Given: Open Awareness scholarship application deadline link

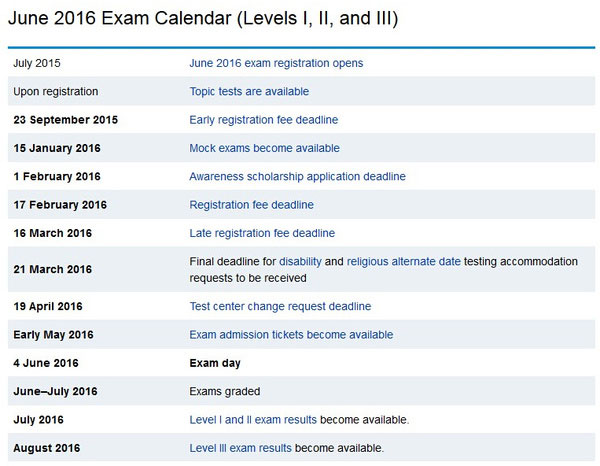Looking at the screenshot, I should pyautogui.click(x=297, y=177).
